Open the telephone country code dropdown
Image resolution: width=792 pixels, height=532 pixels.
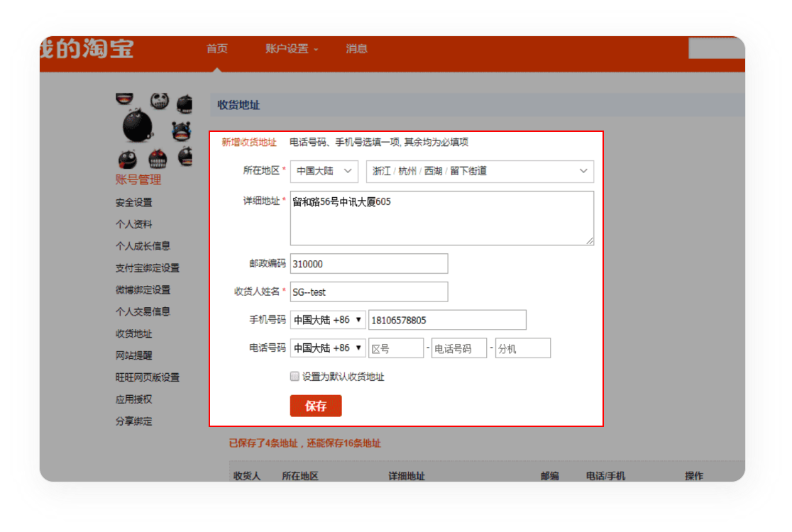click(328, 348)
